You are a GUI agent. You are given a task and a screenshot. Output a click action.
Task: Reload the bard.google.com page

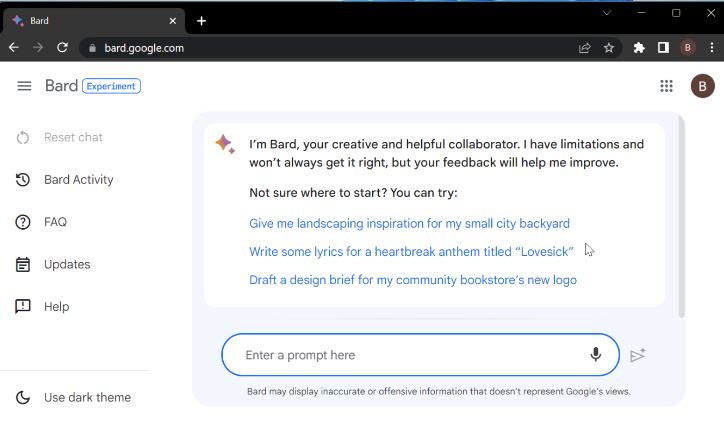pyautogui.click(x=62, y=48)
